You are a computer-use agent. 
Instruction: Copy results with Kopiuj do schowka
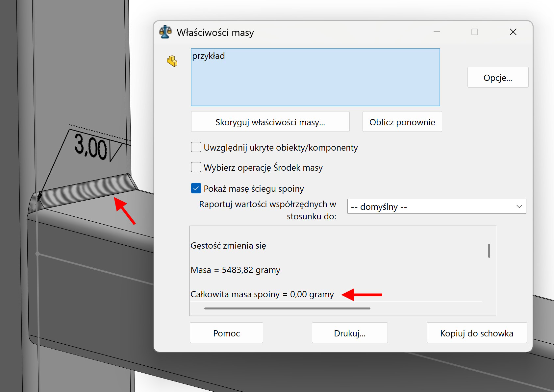click(476, 333)
